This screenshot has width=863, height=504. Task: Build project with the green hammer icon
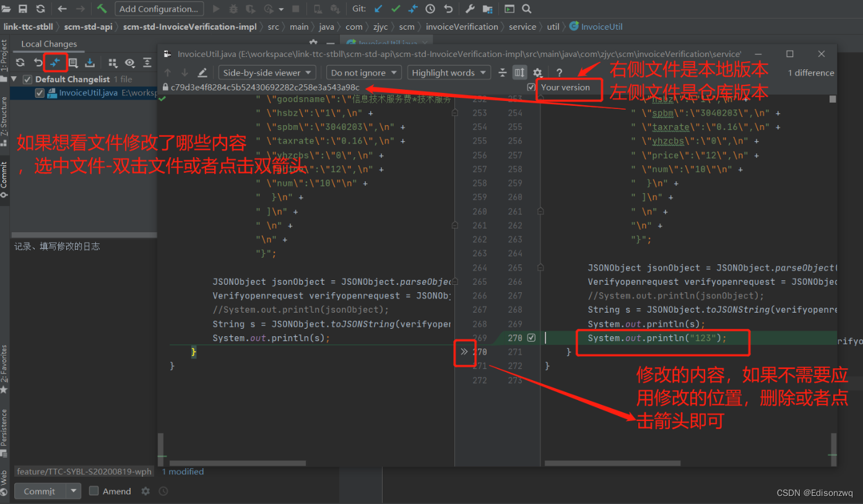[102, 9]
